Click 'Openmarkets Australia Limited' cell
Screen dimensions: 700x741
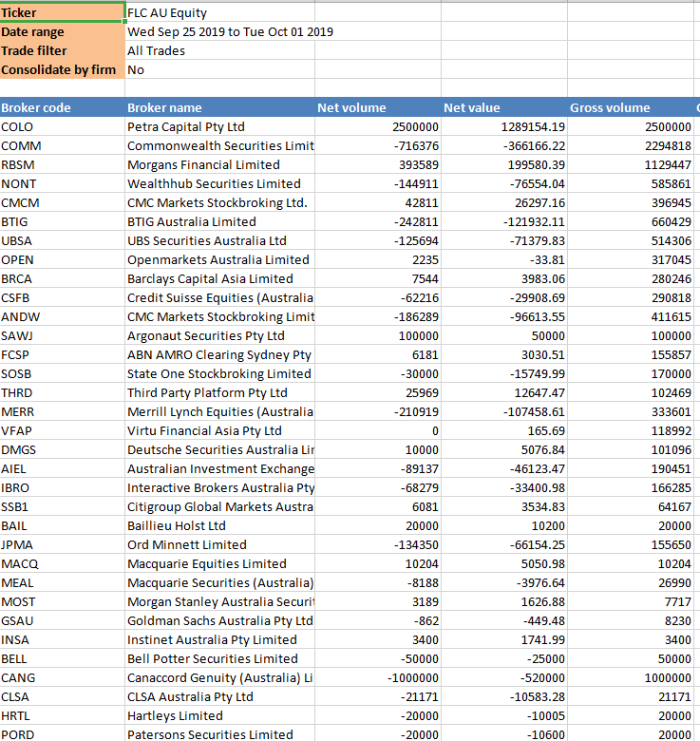[220, 259]
